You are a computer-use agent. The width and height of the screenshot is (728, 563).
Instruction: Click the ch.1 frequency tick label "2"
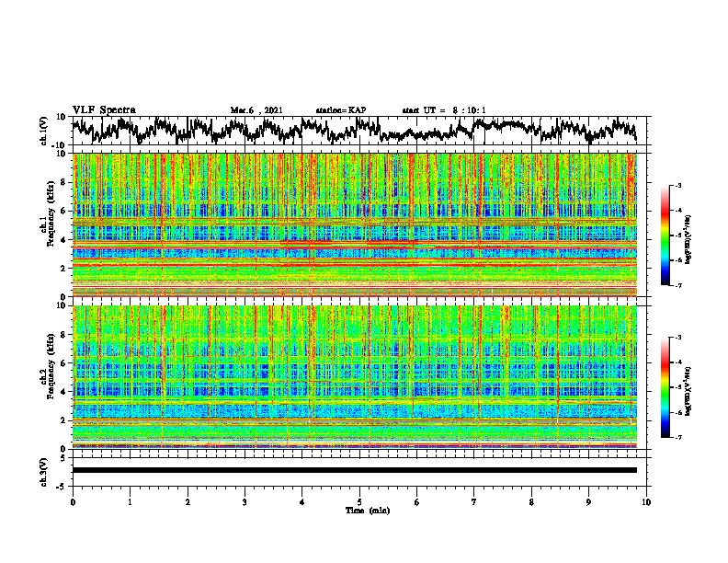click(63, 268)
